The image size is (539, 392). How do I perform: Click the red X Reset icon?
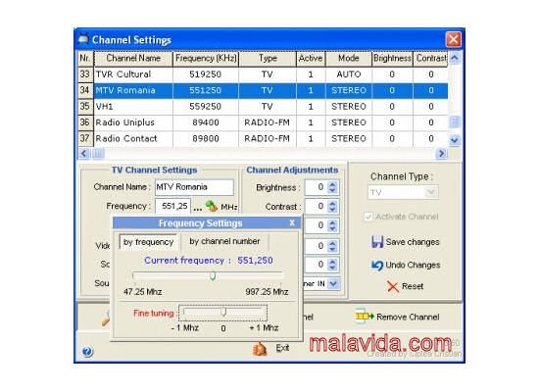393,286
